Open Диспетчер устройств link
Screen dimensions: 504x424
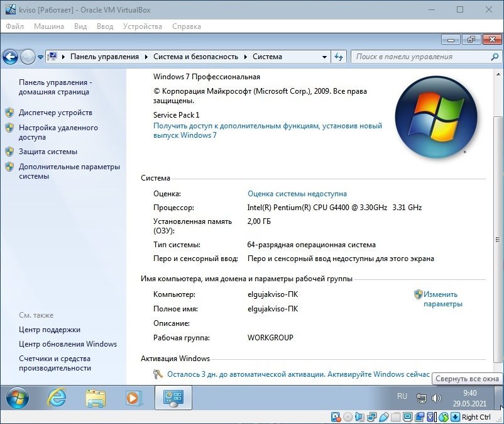55,113
